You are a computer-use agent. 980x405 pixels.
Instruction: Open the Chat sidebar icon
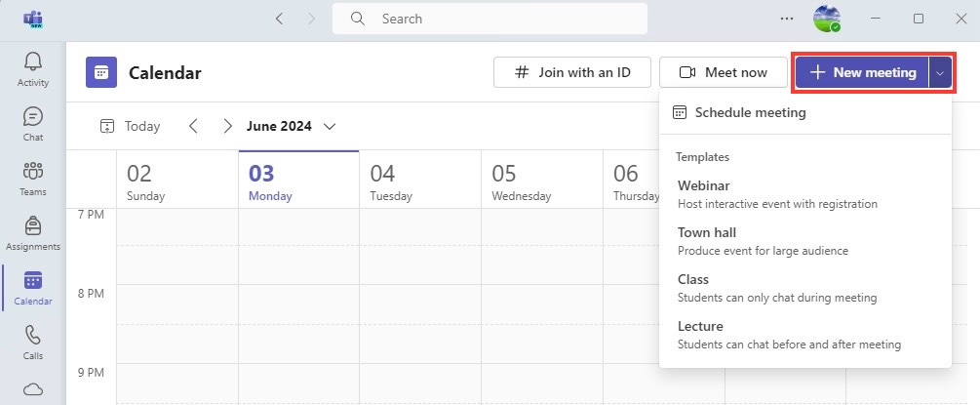pos(32,116)
